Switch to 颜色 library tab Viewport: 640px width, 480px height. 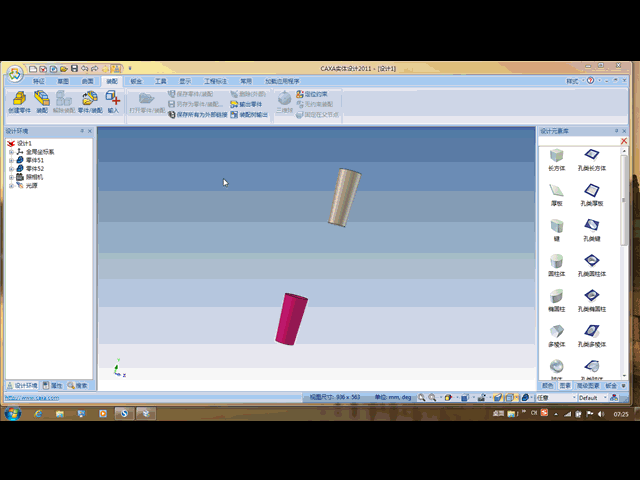tap(547, 386)
